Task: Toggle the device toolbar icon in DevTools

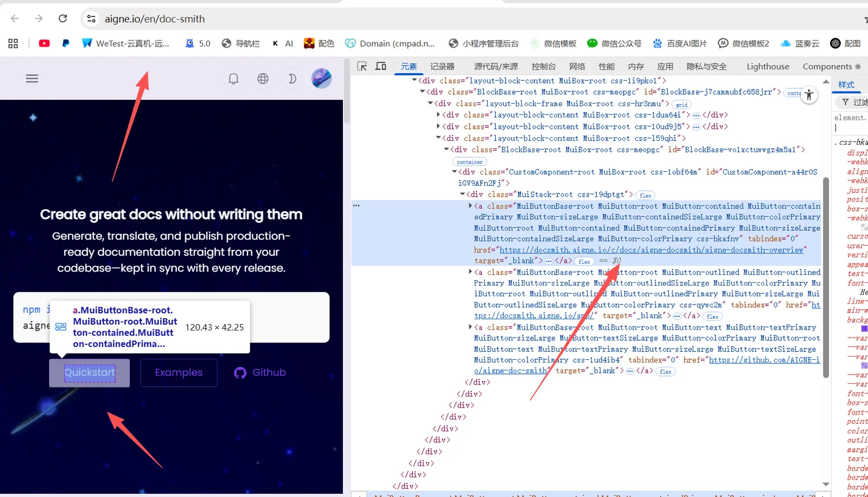Action: [x=381, y=66]
